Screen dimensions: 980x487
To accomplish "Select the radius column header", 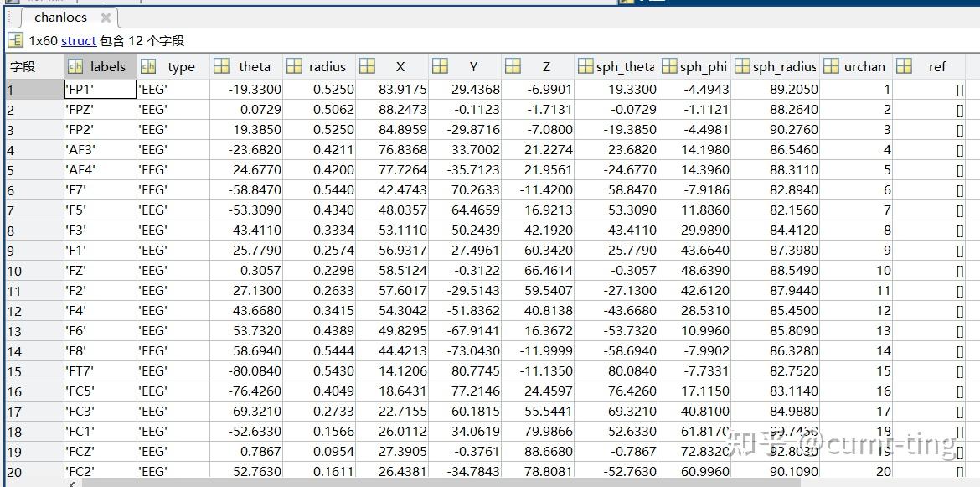I will 319,67.
